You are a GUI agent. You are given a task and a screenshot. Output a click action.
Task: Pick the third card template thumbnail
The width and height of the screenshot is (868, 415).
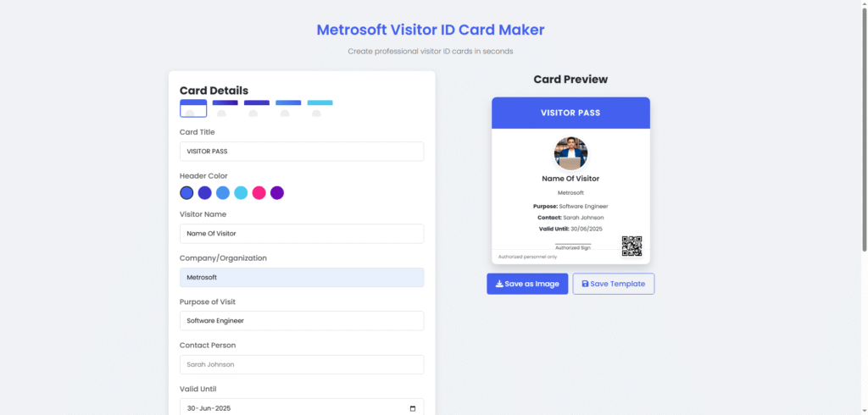[256, 108]
